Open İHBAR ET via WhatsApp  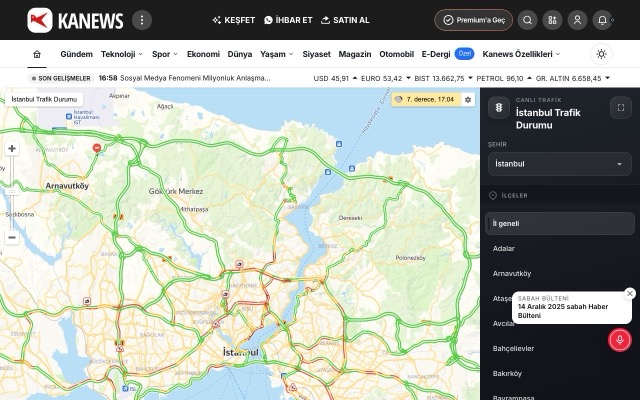click(288, 20)
